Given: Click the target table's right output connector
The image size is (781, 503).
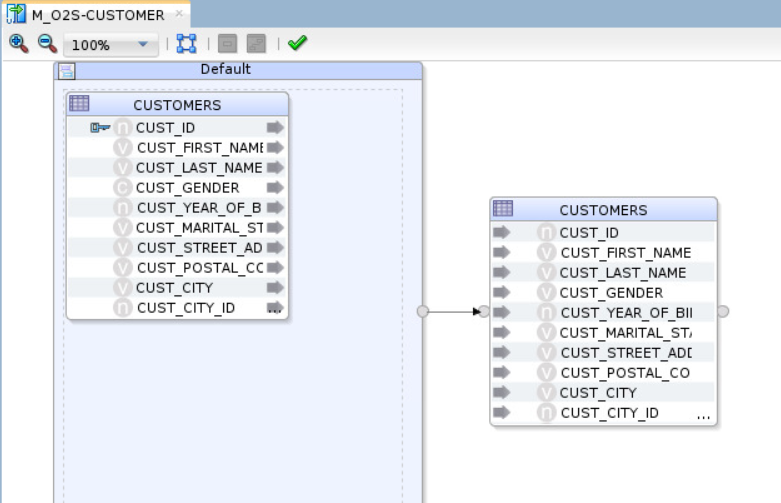Looking at the screenshot, I should (723, 311).
